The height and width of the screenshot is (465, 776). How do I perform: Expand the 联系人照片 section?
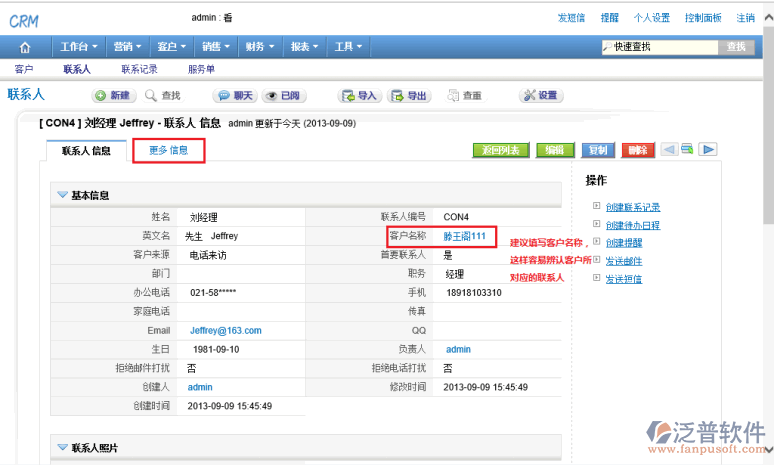[x=63, y=448]
